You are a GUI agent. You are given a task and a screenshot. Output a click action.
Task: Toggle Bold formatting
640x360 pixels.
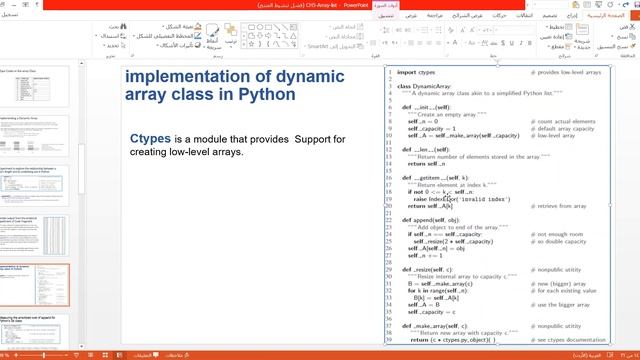point(530,43)
